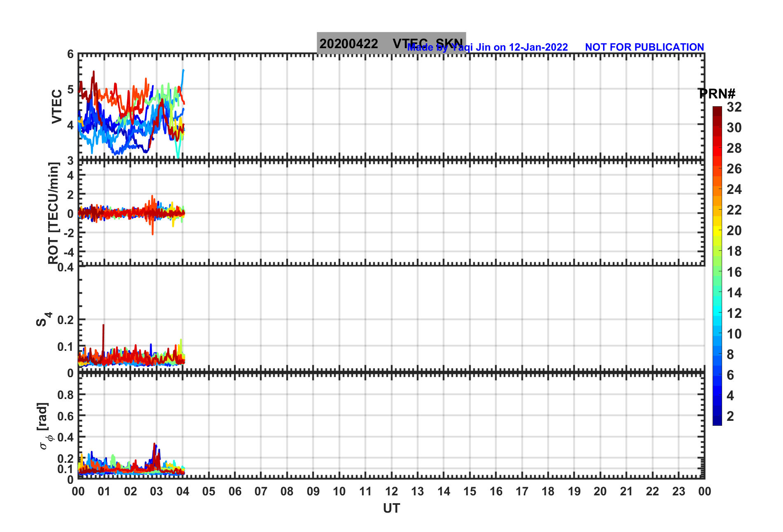The width and height of the screenshot is (783, 532).
Task: Click the "17" tick on the UT axis
Action: 522,491
